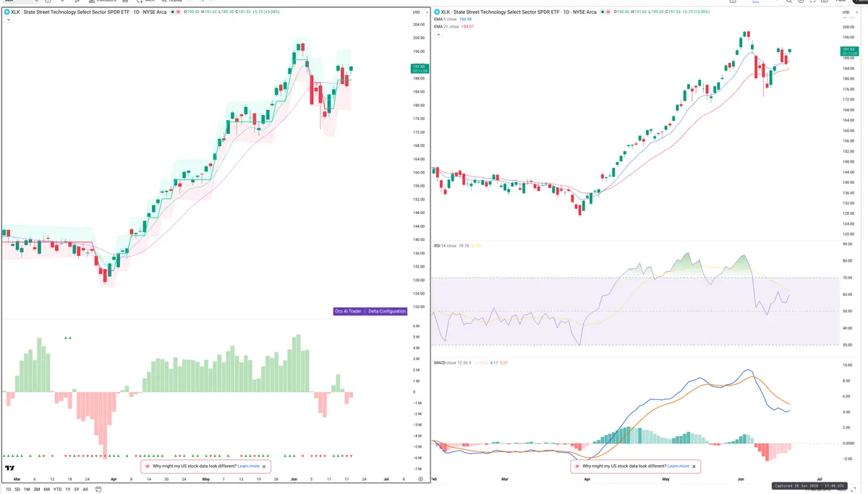Click the Ocs Ai Trader label
This screenshot has height=494, width=868.
click(348, 311)
